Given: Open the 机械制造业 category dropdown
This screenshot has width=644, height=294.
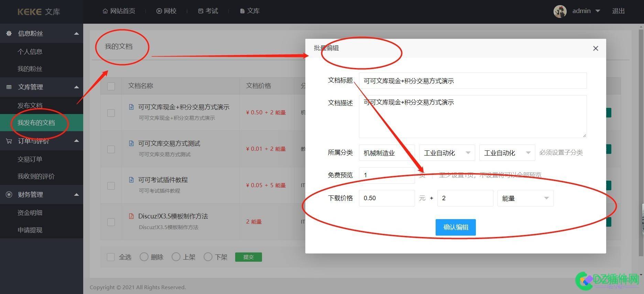Looking at the screenshot, I should coord(387,153).
